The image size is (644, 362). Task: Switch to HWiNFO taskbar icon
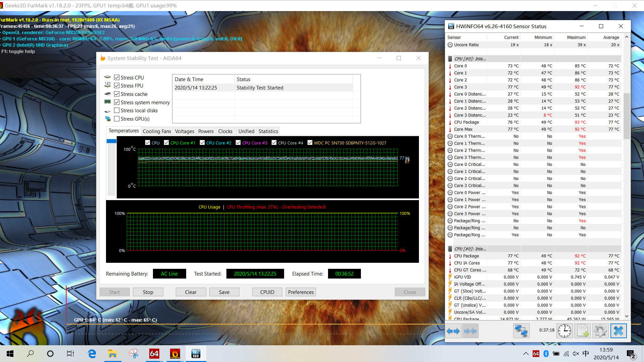[196, 354]
